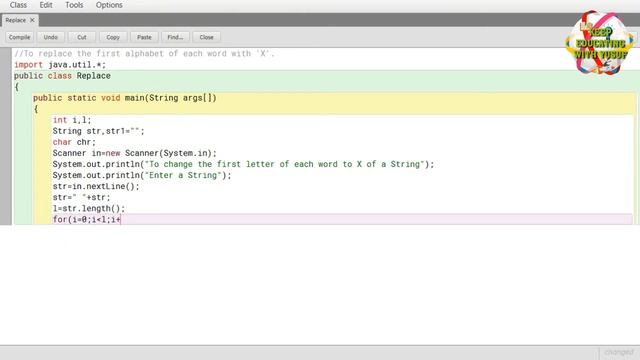
Task: Click the left line-number margin of the editor
Action: (6, 136)
